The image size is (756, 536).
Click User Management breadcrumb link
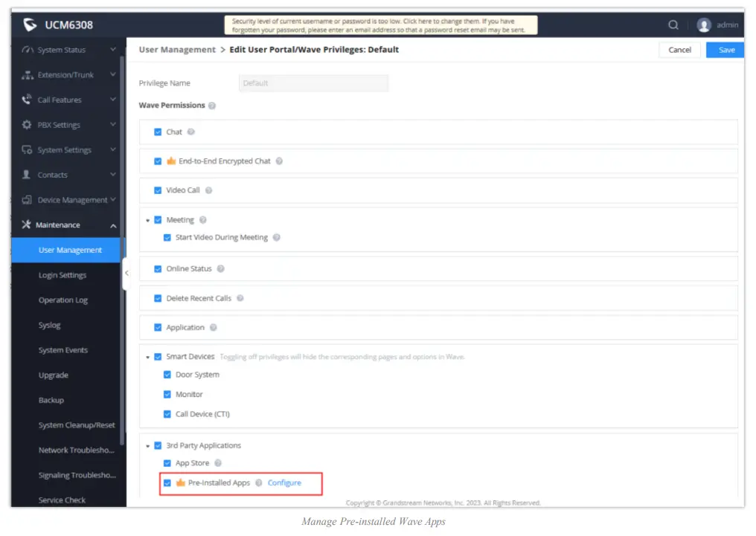point(177,50)
